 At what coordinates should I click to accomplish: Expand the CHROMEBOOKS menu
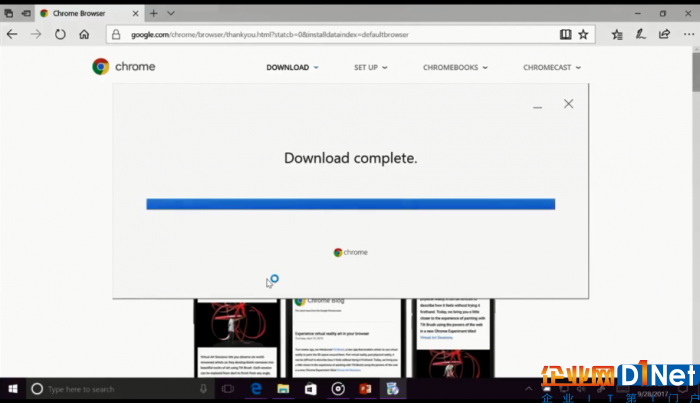point(455,67)
